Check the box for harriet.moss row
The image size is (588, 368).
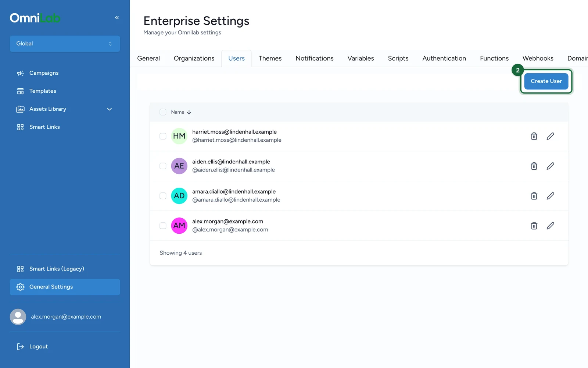click(x=163, y=136)
